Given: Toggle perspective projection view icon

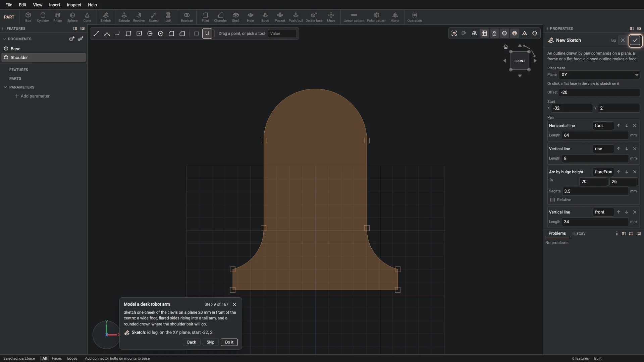Looking at the screenshot, I should click(x=474, y=33).
